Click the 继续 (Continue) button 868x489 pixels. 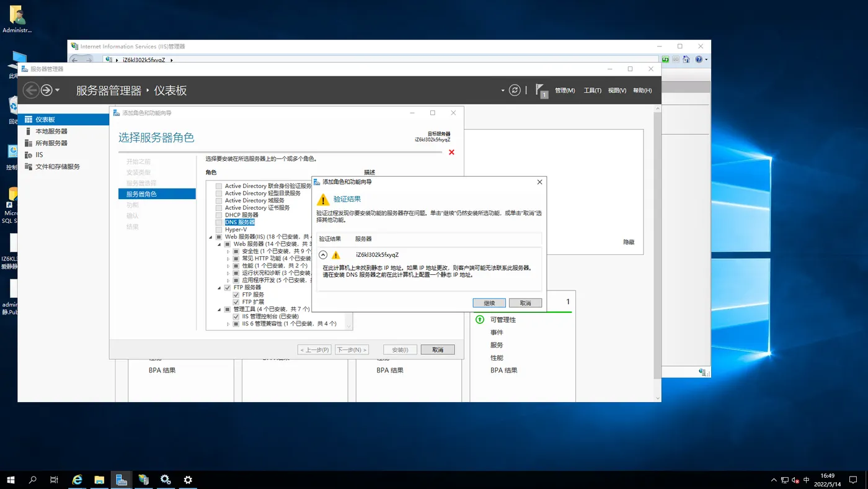point(489,303)
